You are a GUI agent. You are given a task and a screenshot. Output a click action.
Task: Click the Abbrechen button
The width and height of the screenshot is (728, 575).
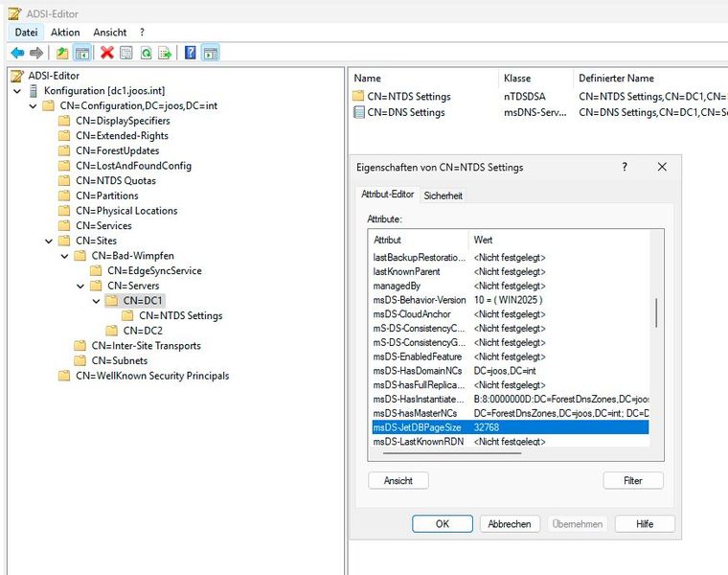point(510,524)
